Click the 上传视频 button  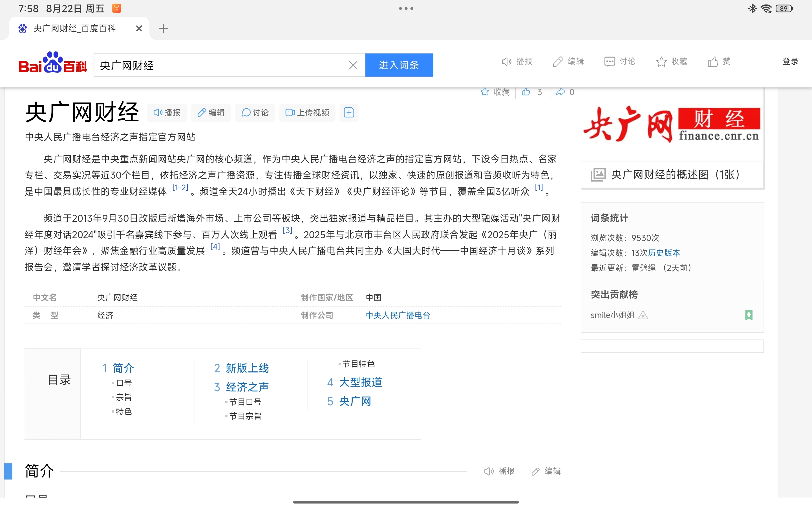307,113
